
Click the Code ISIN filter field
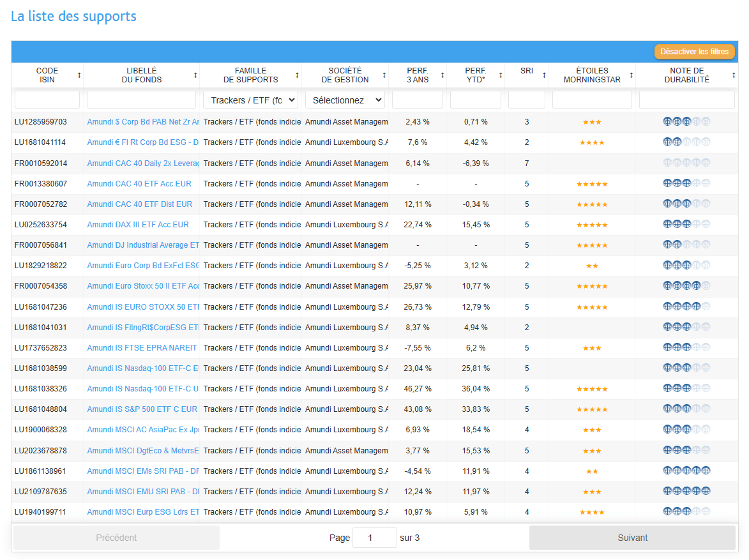point(47,100)
